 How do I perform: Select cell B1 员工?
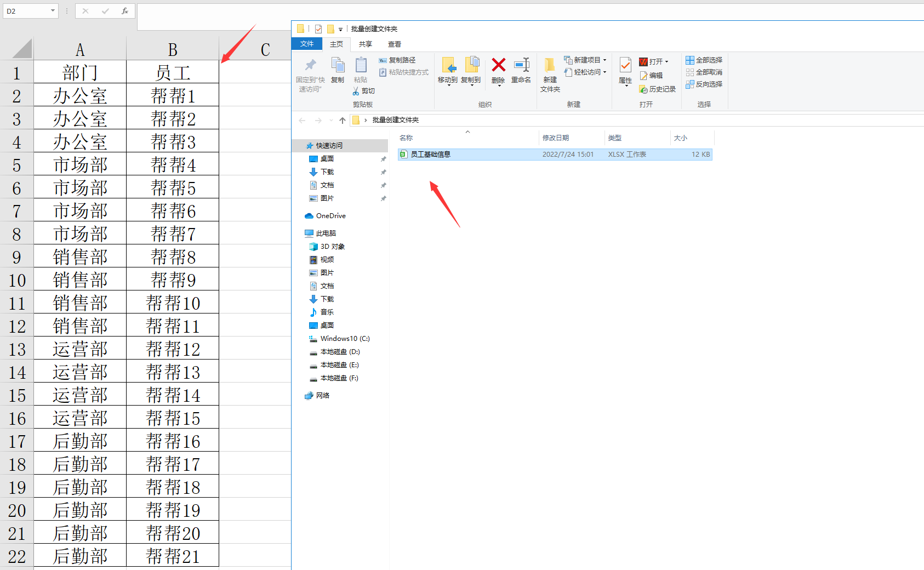173,72
